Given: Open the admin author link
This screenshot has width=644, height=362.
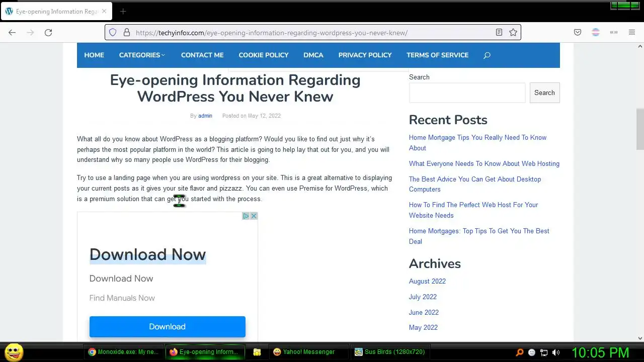Looking at the screenshot, I should coord(205,116).
